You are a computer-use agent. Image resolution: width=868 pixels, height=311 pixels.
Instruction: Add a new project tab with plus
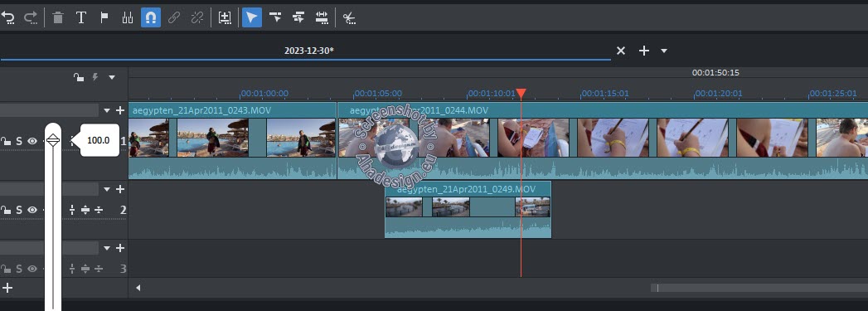click(x=644, y=51)
